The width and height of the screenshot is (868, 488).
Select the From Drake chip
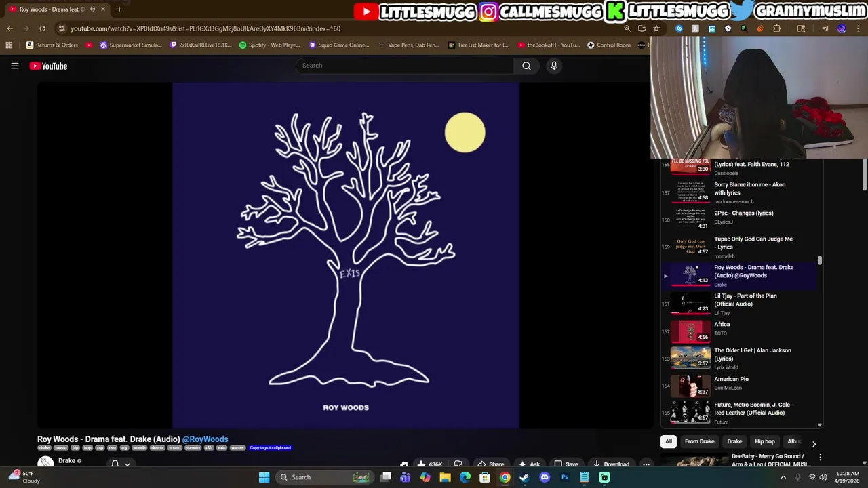click(700, 441)
